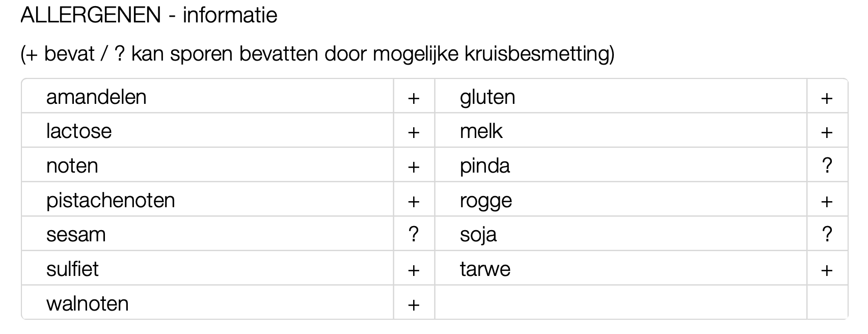Click the soja allergen cell
The image size is (868, 334).
click(x=478, y=235)
